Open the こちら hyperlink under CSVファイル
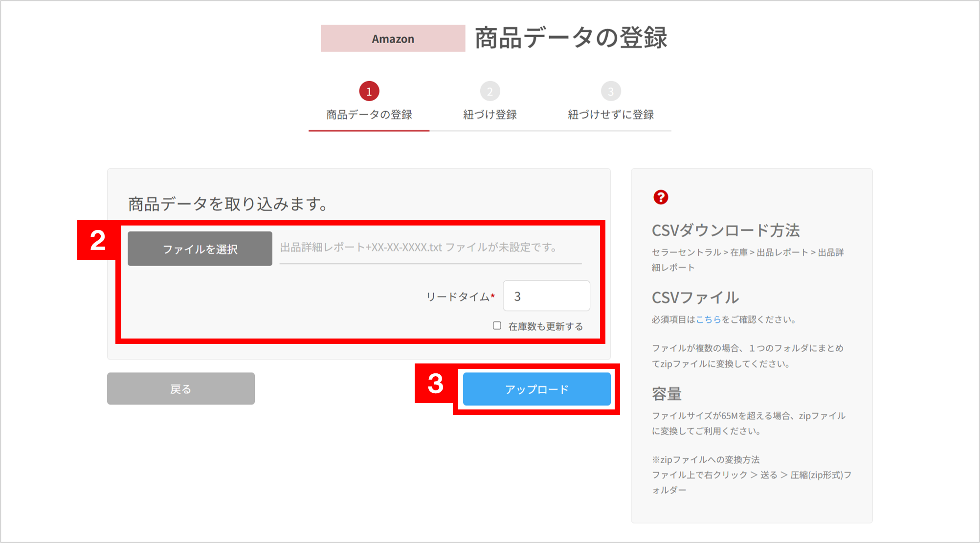This screenshot has width=980, height=543. pos(710,319)
